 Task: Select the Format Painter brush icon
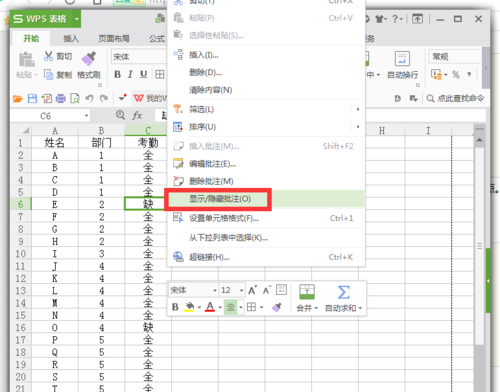point(89,59)
